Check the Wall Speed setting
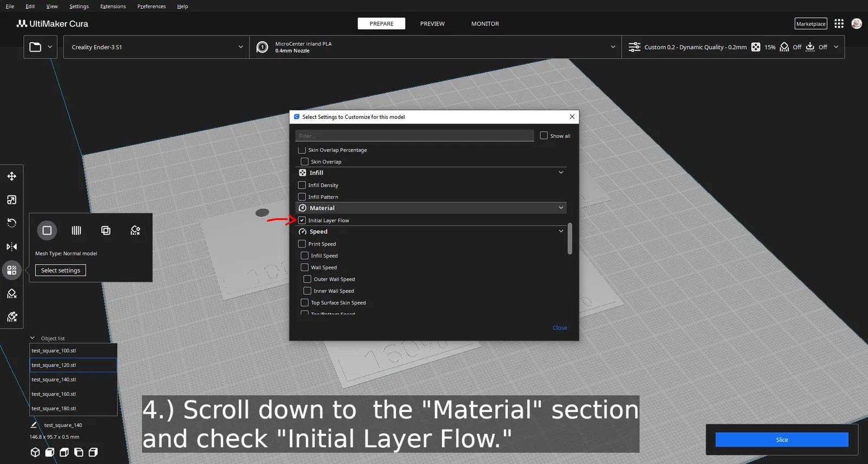Image resolution: width=868 pixels, height=464 pixels. (x=305, y=267)
